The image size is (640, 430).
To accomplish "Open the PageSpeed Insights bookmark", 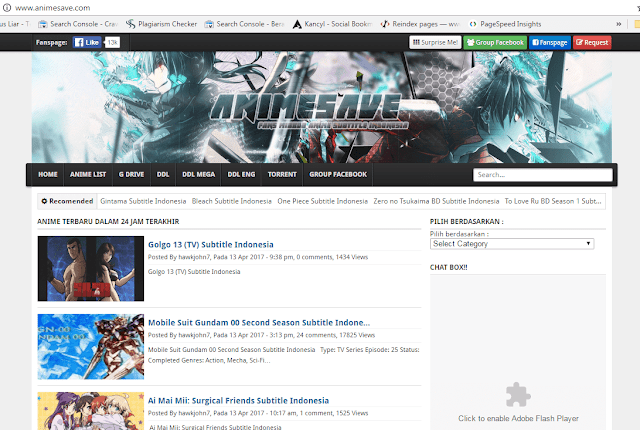I will click(x=505, y=24).
